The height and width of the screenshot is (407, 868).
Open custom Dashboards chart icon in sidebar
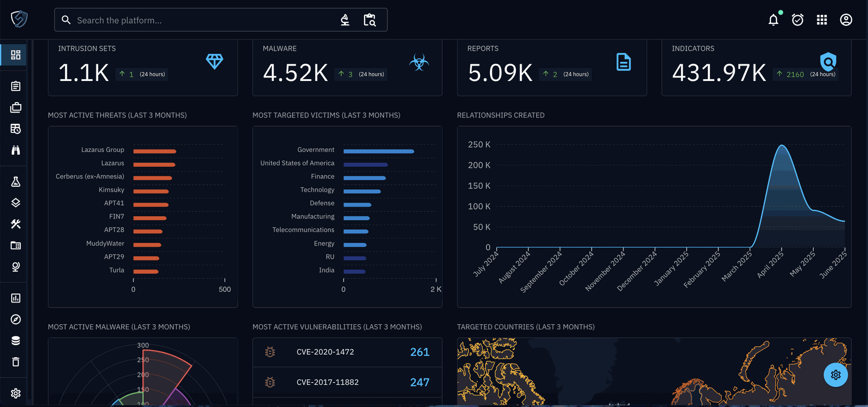click(16, 298)
